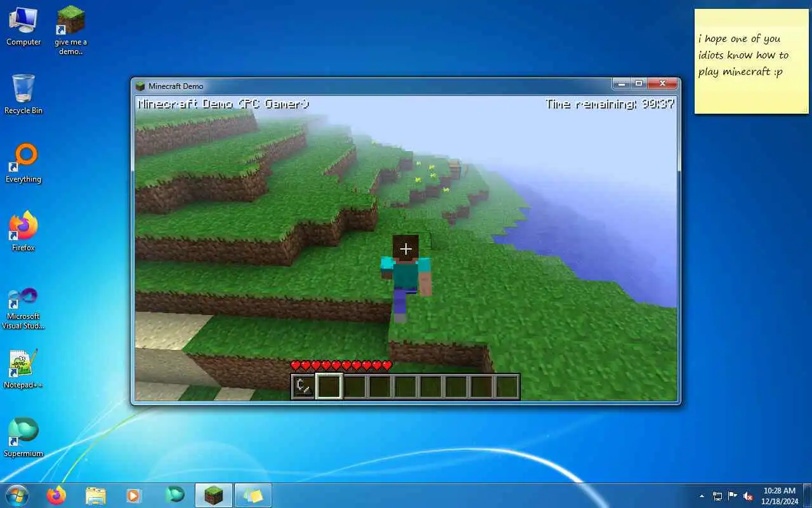Launch Firefox from the taskbar

pos(56,495)
